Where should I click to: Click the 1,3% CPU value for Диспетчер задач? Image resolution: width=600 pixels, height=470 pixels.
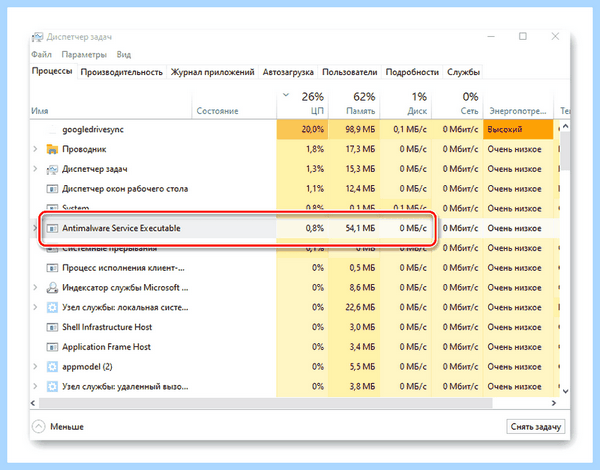[x=315, y=169]
